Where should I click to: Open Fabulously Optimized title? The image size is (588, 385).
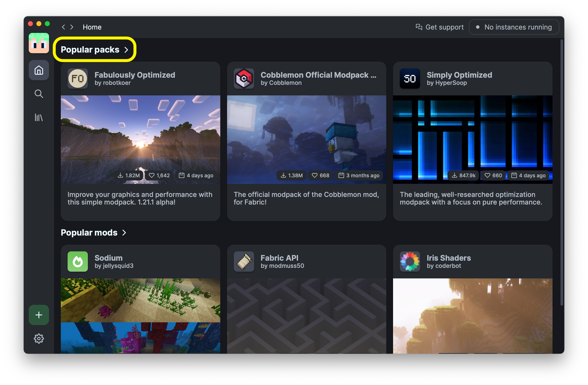[135, 75]
